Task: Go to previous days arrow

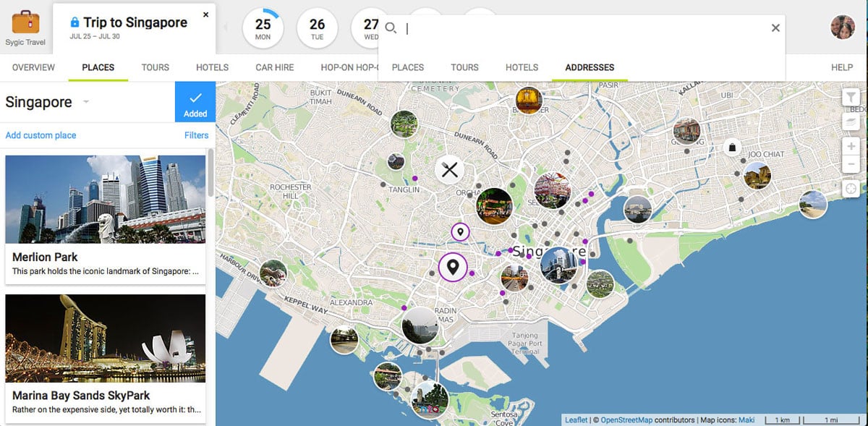Action: click(225, 27)
